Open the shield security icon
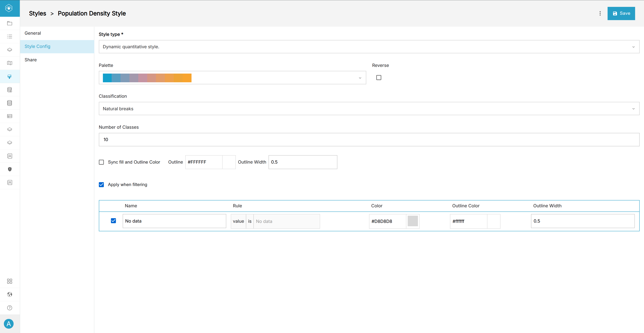Image resolution: width=644 pixels, height=333 pixels. point(10,169)
